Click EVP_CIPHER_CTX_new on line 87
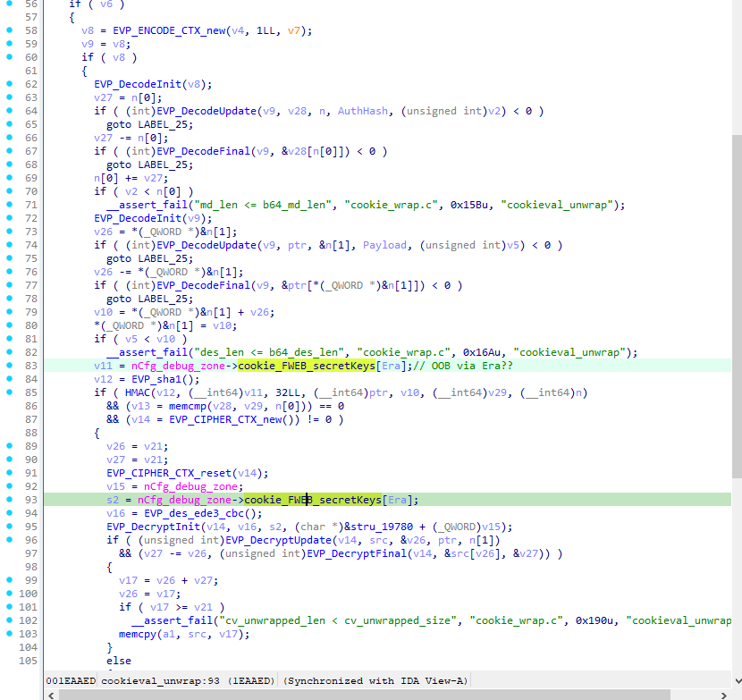Image resolution: width=742 pixels, height=700 pixels. 225,419
